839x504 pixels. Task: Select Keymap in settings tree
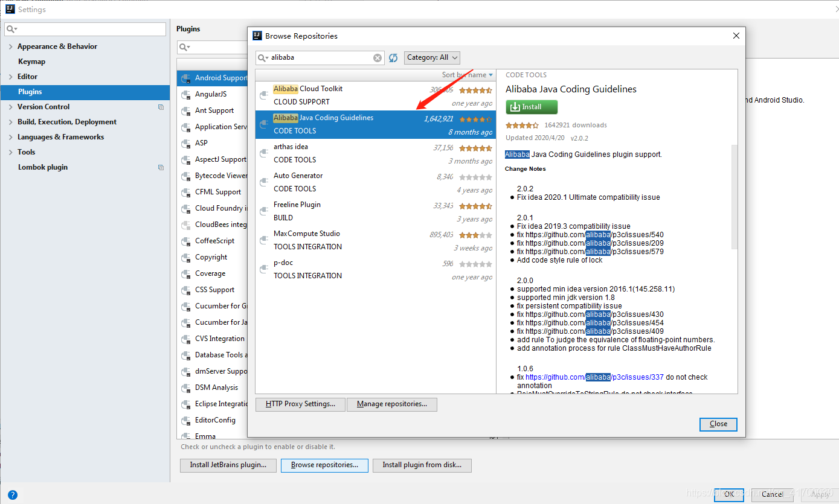[x=31, y=62]
